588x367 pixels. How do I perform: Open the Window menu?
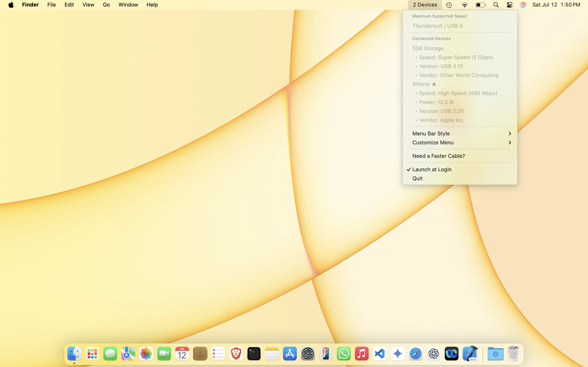[128, 5]
